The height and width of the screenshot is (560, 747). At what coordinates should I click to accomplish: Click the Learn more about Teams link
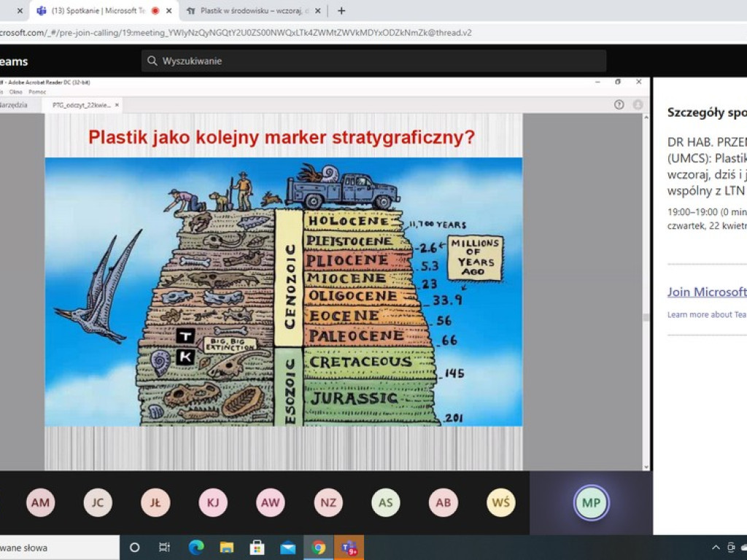707,315
